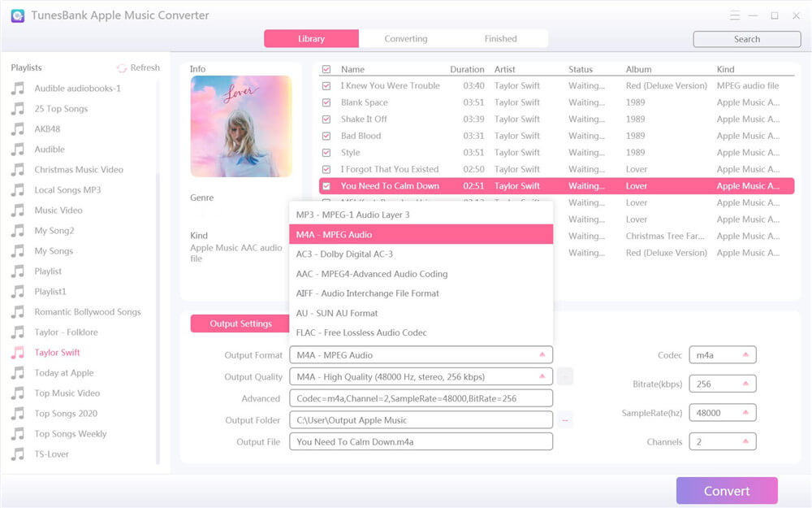Open the Output Quality dropdown
Viewport: 812px width, 508px height.
coord(542,377)
